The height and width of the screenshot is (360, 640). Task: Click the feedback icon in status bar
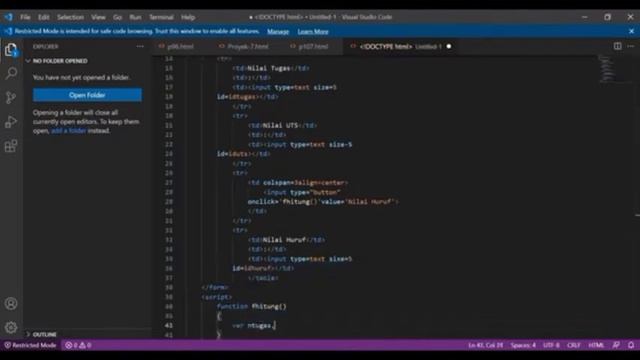[x=616, y=345]
